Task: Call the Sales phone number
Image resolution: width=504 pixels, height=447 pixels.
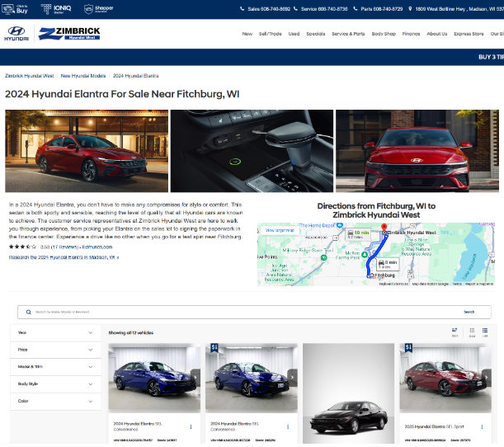Action: click(265, 9)
